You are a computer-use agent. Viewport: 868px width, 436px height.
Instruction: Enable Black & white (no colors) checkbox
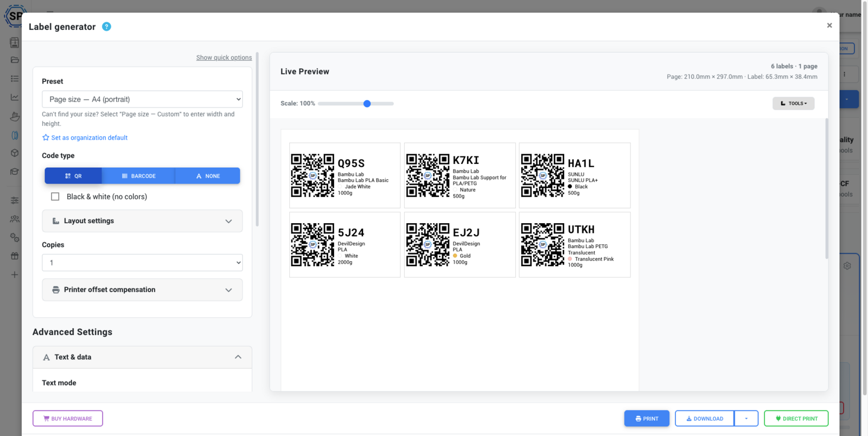pyautogui.click(x=55, y=197)
